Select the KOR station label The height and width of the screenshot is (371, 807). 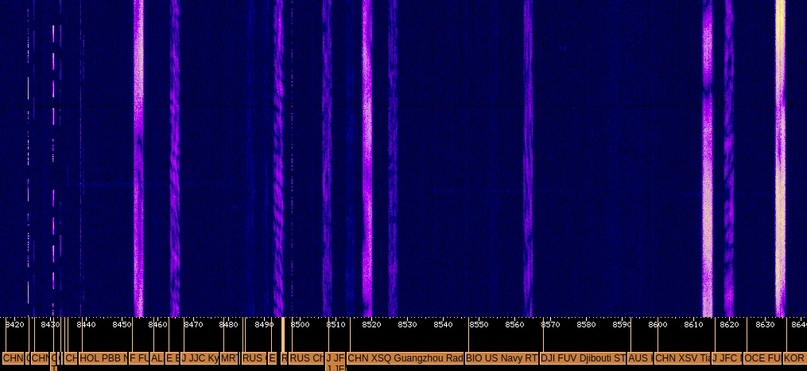pyautogui.click(x=794, y=358)
